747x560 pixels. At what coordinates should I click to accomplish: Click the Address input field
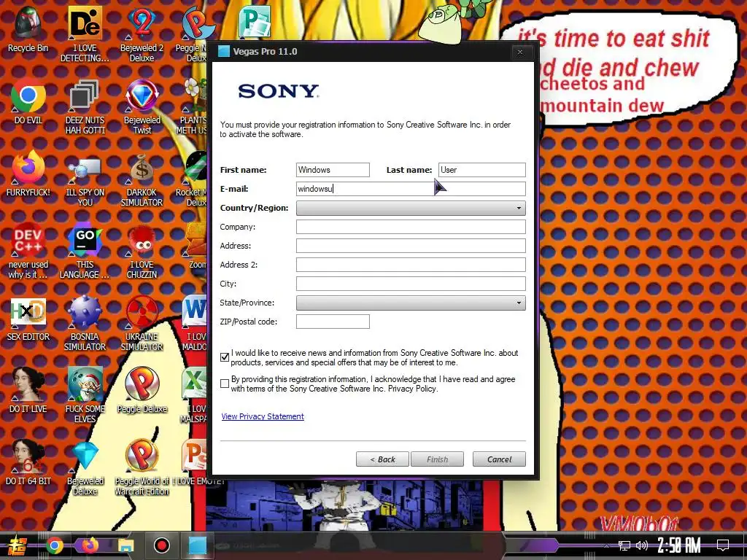click(x=411, y=246)
